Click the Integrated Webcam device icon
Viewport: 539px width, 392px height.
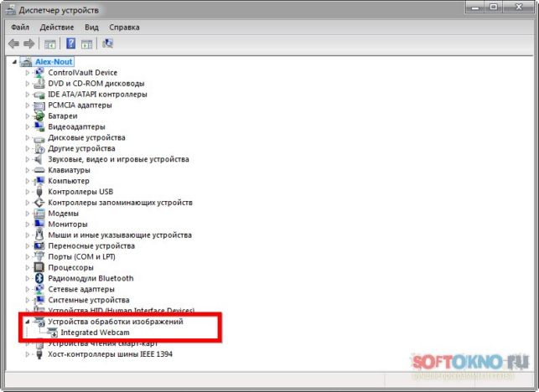52,333
